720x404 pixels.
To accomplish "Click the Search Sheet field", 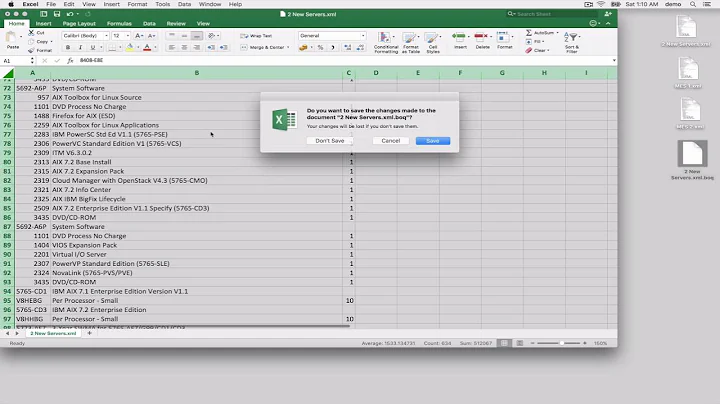I will [x=552, y=14].
